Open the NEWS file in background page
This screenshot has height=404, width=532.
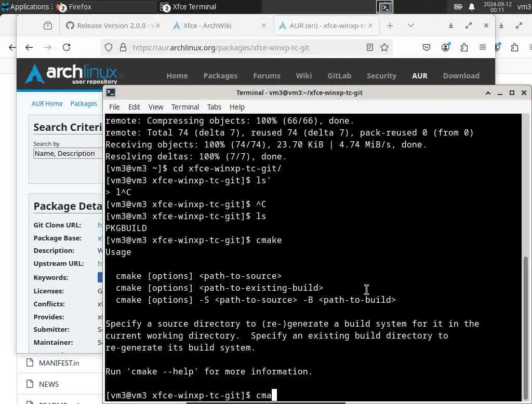(x=48, y=384)
